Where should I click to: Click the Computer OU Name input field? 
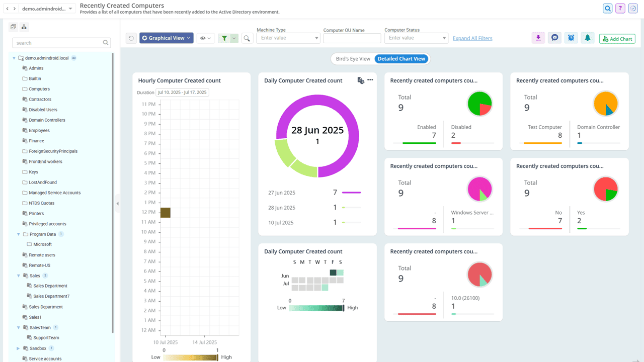(x=352, y=38)
